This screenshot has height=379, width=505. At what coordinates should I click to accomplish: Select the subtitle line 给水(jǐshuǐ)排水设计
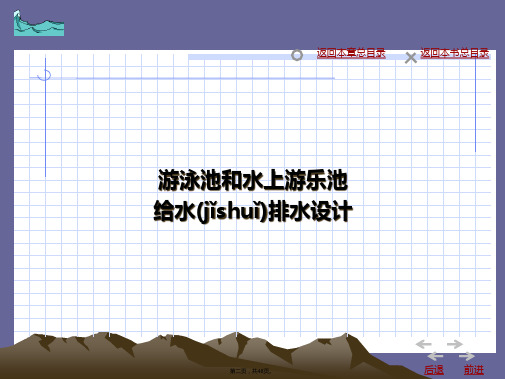(x=253, y=211)
